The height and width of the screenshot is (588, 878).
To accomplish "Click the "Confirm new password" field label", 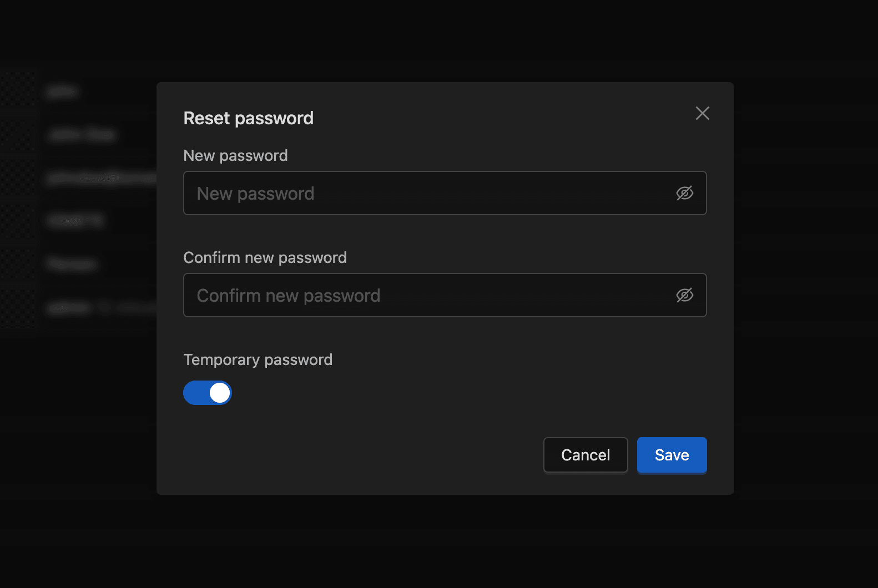I will tap(265, 257).
